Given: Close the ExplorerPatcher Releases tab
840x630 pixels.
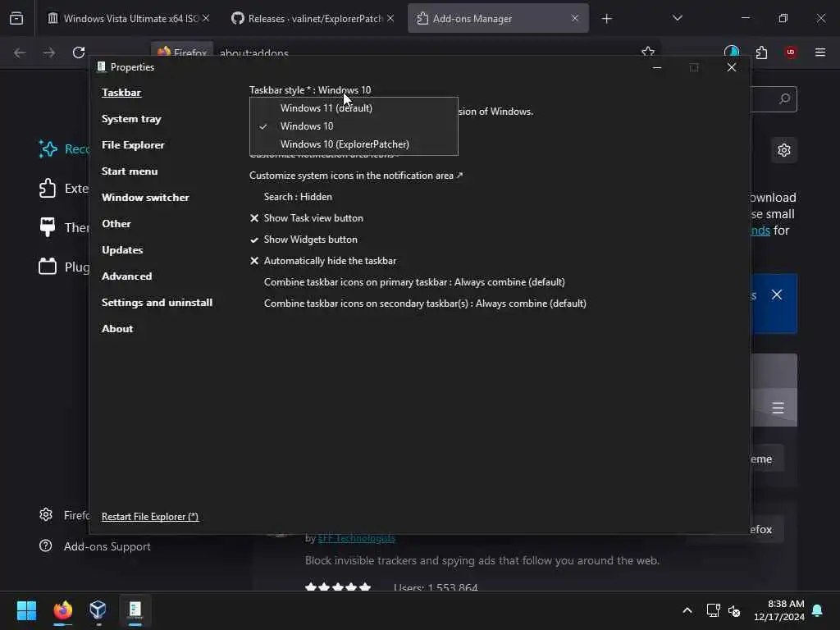Looking at the screenshot, I should click(x=390, y=18).
